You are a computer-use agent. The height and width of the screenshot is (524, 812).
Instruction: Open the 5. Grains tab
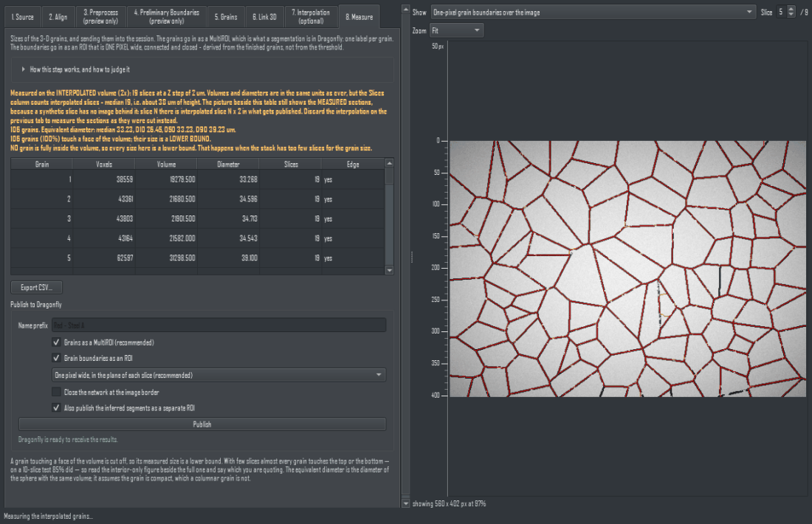click(x=226, y=17)
